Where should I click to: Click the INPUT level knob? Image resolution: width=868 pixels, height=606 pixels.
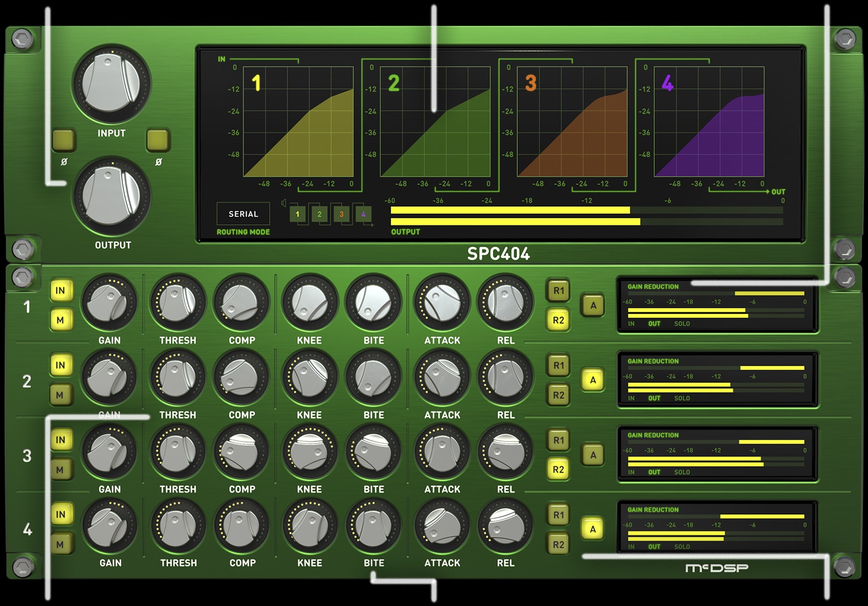(111, 84)
